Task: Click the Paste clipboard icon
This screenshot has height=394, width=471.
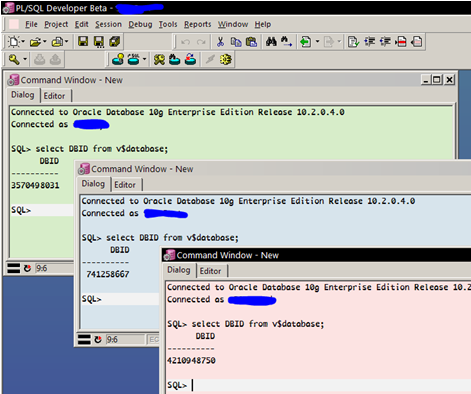Action: [x=251, y=42]
